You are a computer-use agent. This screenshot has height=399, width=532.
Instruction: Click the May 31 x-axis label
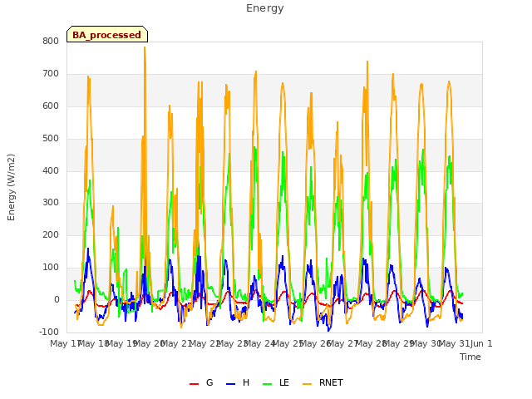(x=453, y=343)
